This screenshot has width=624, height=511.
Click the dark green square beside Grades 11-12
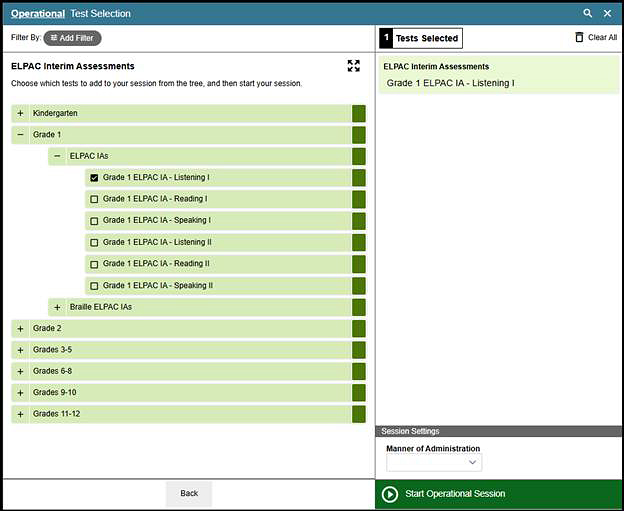[x=359, y=414]
